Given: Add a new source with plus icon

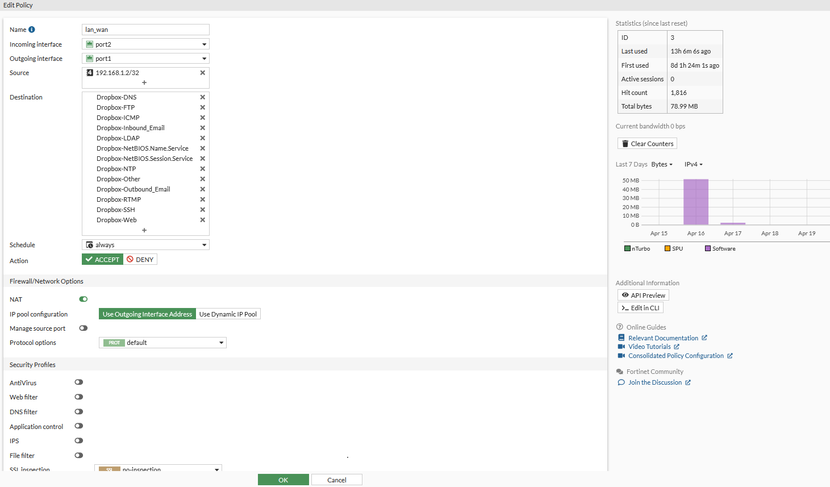Looking at the screenshot, I should click(x=144, y=83).
